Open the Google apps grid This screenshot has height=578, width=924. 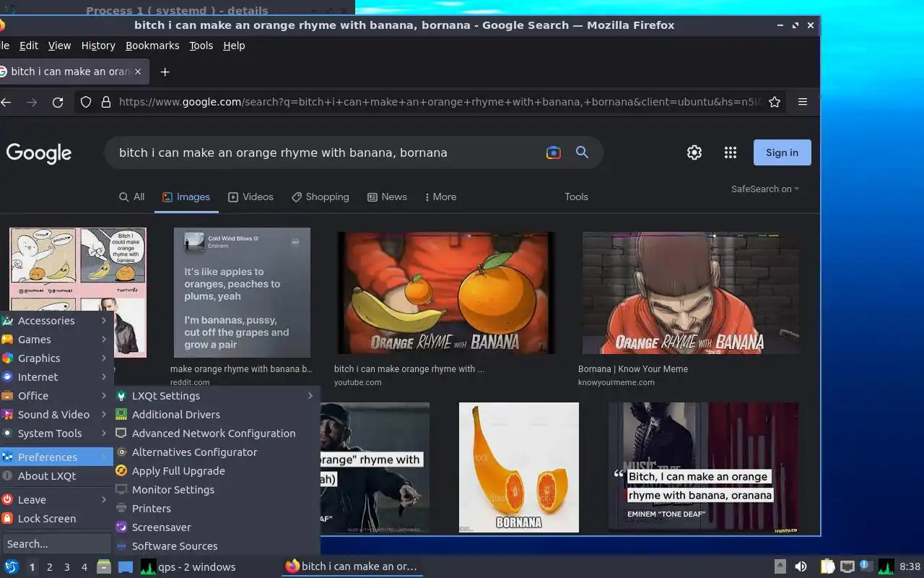pyautogui.click(x=731, y=152)
